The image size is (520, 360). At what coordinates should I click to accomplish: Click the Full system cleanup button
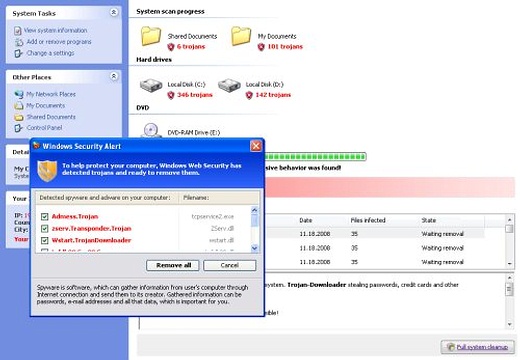(x=478, y=347)
